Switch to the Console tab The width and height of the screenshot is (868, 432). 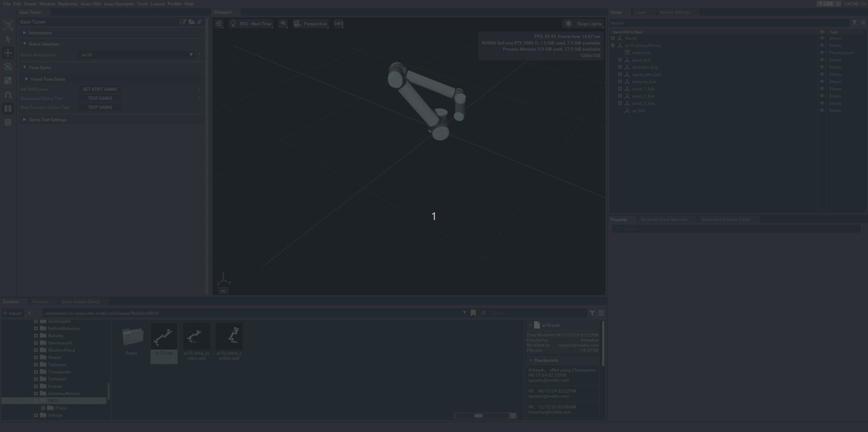coord(40,302)
